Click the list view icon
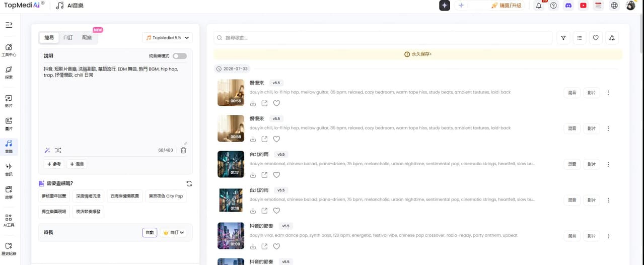The height and width of the screenshot is (265, 644). click(580, 38)
